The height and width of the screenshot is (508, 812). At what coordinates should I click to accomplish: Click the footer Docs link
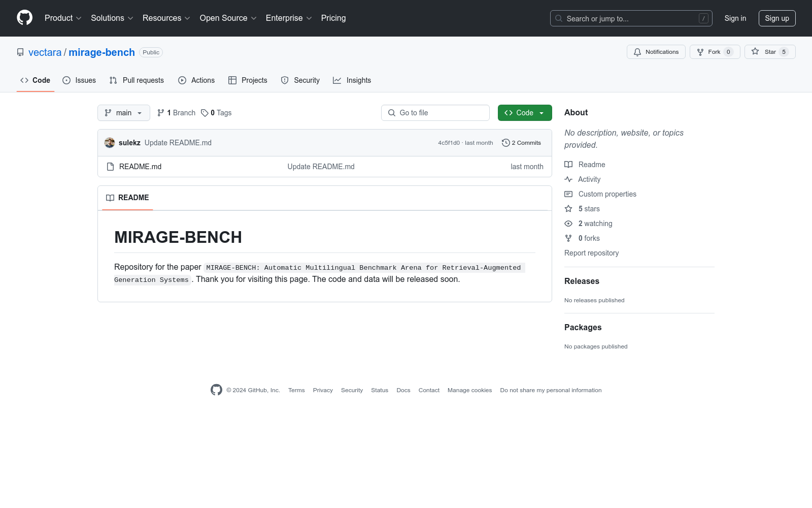click(403, 390)
